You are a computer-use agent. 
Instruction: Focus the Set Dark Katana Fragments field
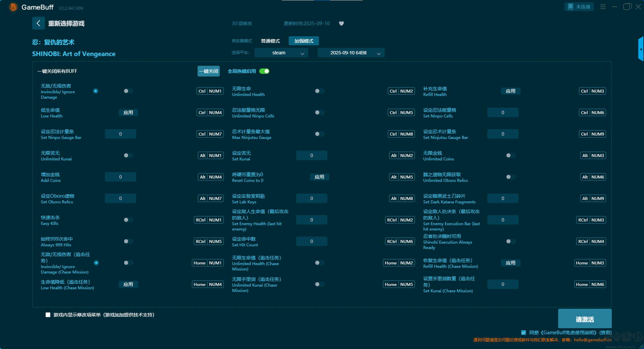(x=503, y=198)
